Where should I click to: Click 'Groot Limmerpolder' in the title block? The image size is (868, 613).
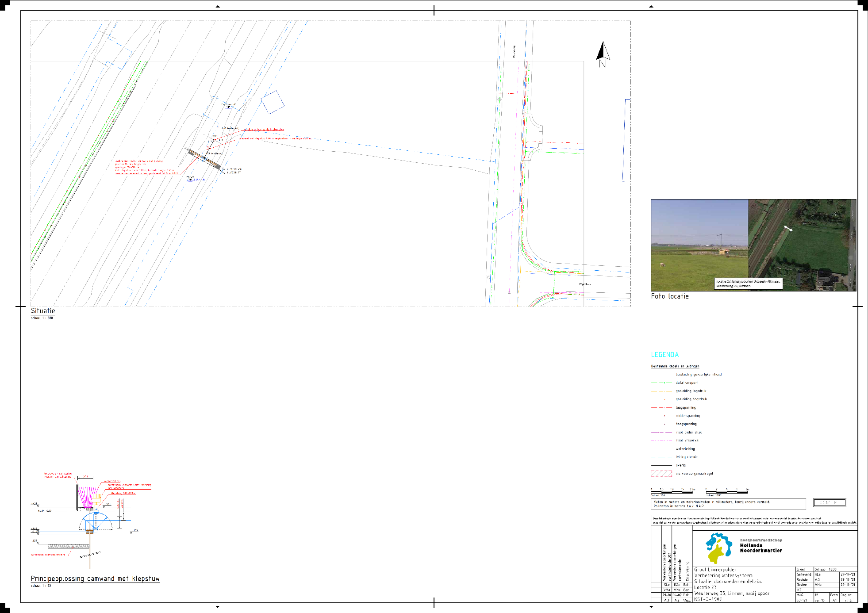tap(715, 570)
